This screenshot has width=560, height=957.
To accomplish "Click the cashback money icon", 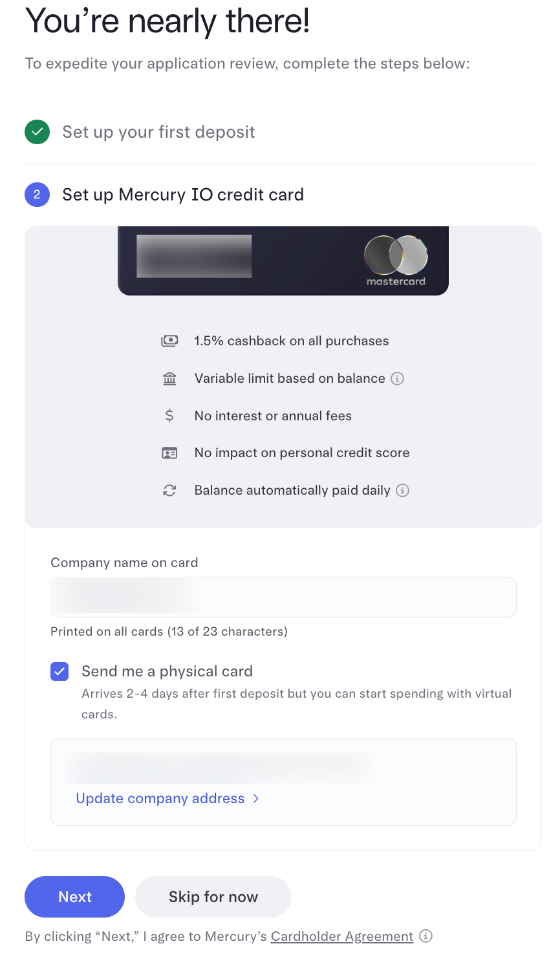I will (169, 341).
